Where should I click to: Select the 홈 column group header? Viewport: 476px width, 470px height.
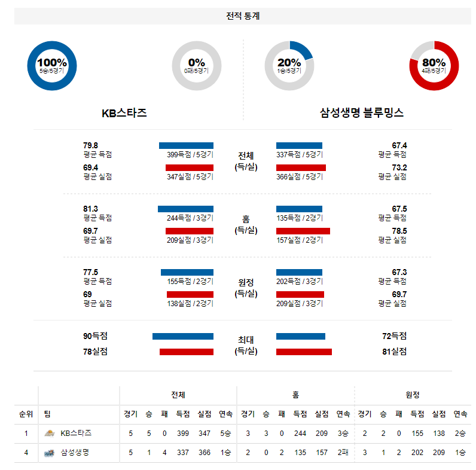point(295,395)
